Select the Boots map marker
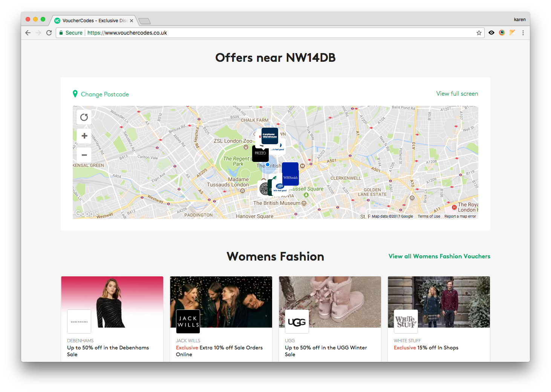 tap(280, 187)
